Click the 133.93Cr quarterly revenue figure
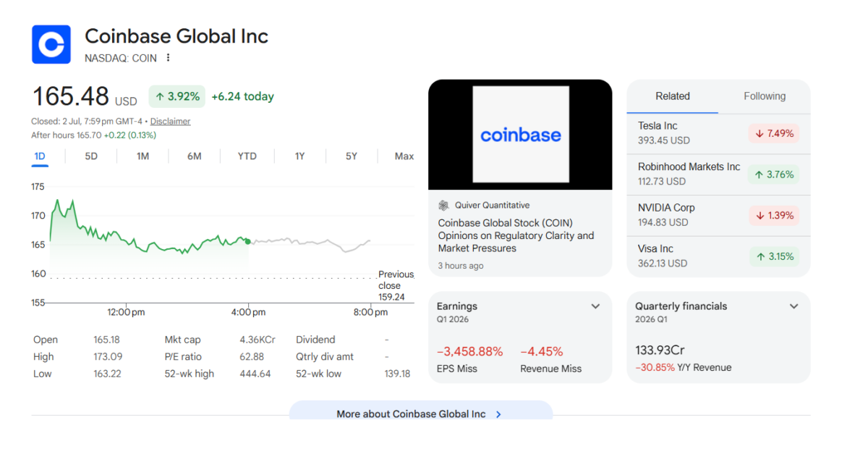This screenshot has height=454, width=868. point(660,350)
